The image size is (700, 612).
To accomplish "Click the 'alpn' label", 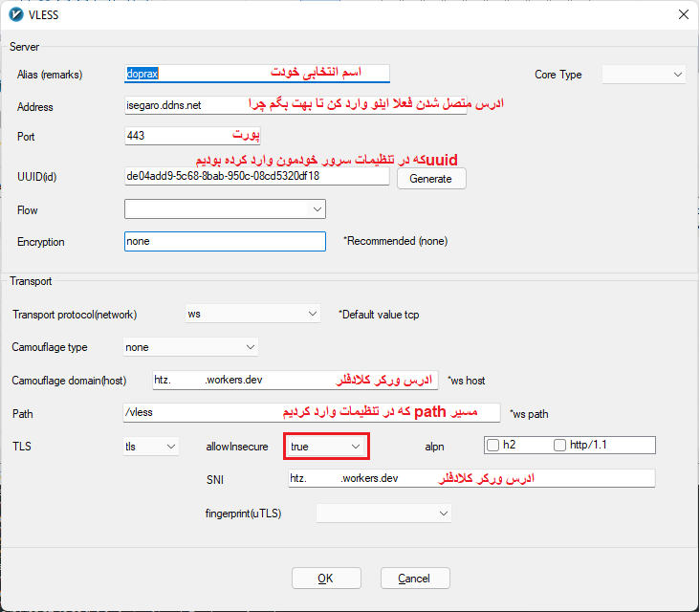I will pos(434,447).
